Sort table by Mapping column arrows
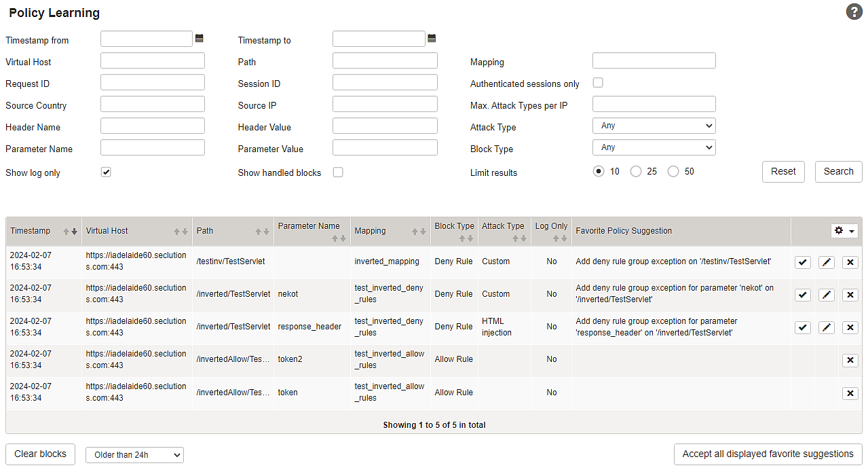The image size is (868, 472). point(419,232)
